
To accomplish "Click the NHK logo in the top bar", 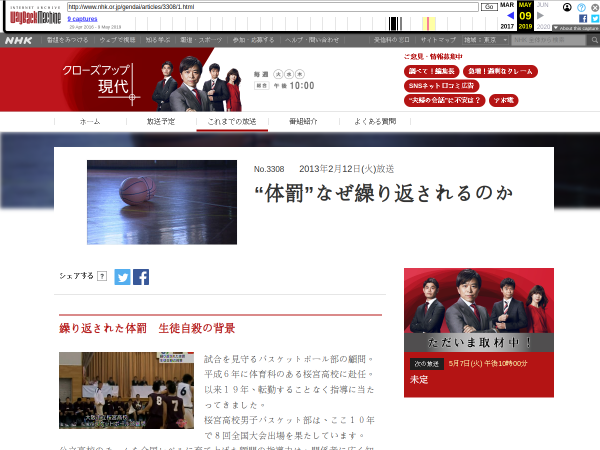I will (x=18, y=40).
